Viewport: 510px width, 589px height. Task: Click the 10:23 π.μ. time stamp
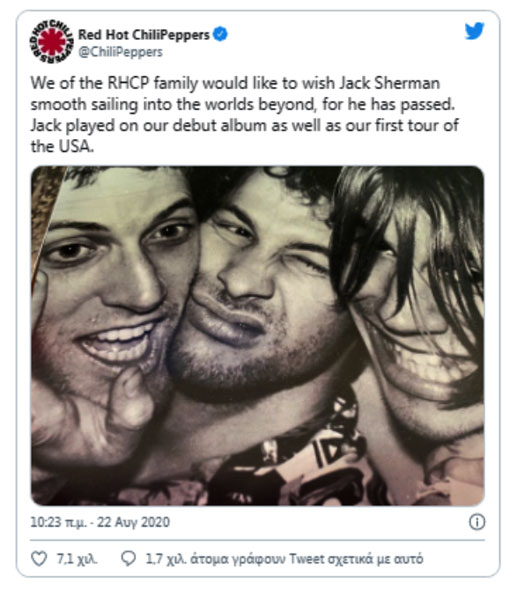(59, 522)
